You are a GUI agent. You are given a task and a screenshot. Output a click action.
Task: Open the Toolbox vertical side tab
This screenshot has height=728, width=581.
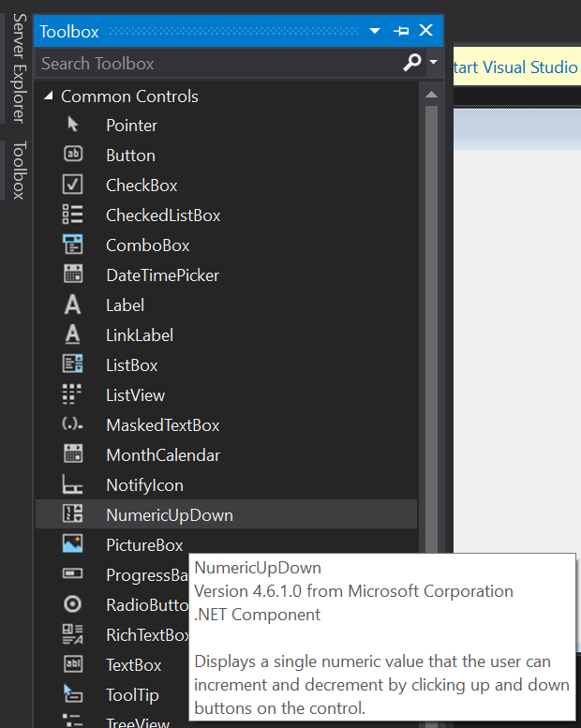pyautogui.click(x=19, y=170)
